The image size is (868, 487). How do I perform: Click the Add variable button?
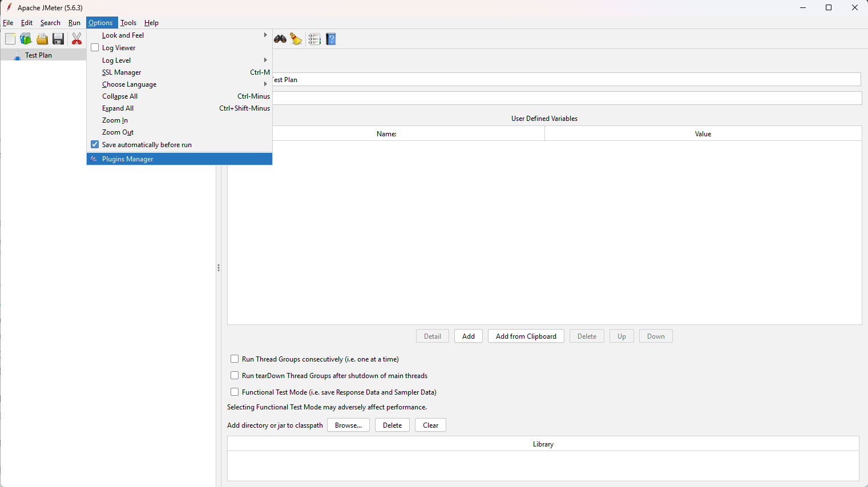coord(469,336)
